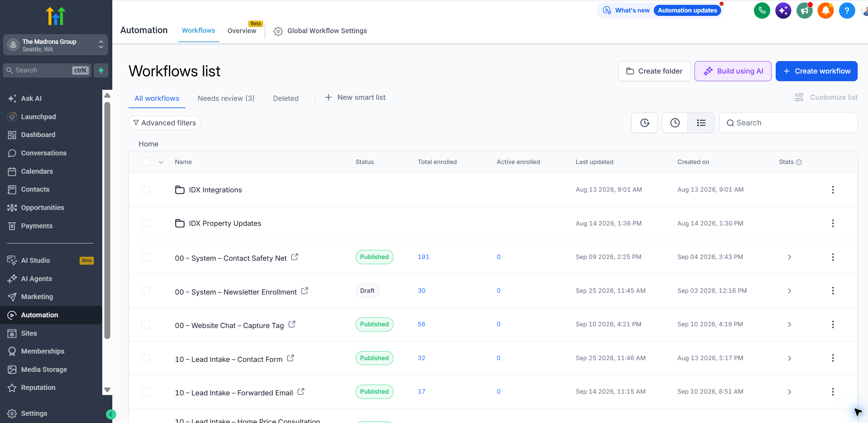
Task: Click the green lightning quick actions icon
Action: tap(101, 70)
